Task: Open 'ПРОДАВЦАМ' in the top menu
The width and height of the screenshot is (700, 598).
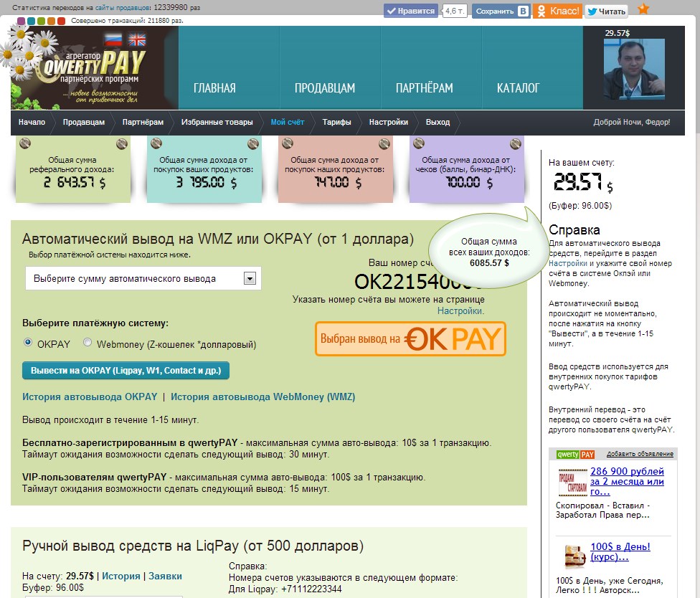Action: 325,88
